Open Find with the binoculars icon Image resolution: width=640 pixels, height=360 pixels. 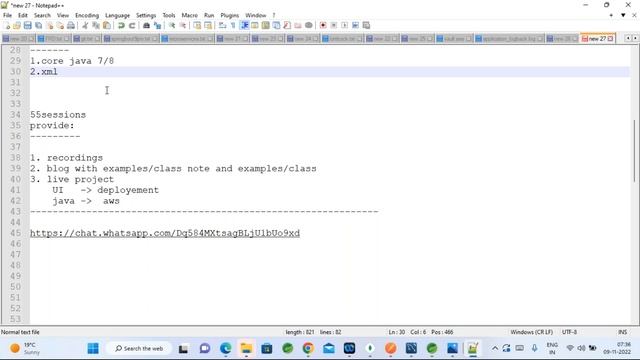(x=146, y=26)
